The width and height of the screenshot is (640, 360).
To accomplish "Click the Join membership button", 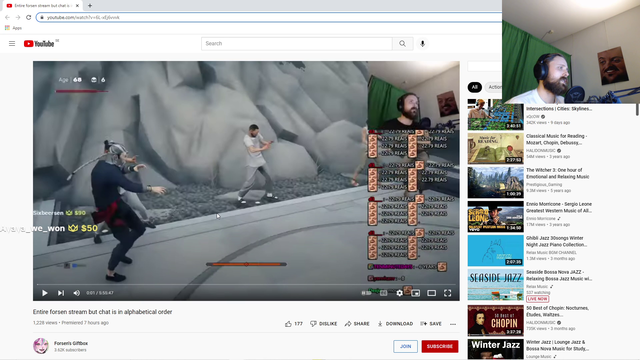I will click(x=405, y=346).
